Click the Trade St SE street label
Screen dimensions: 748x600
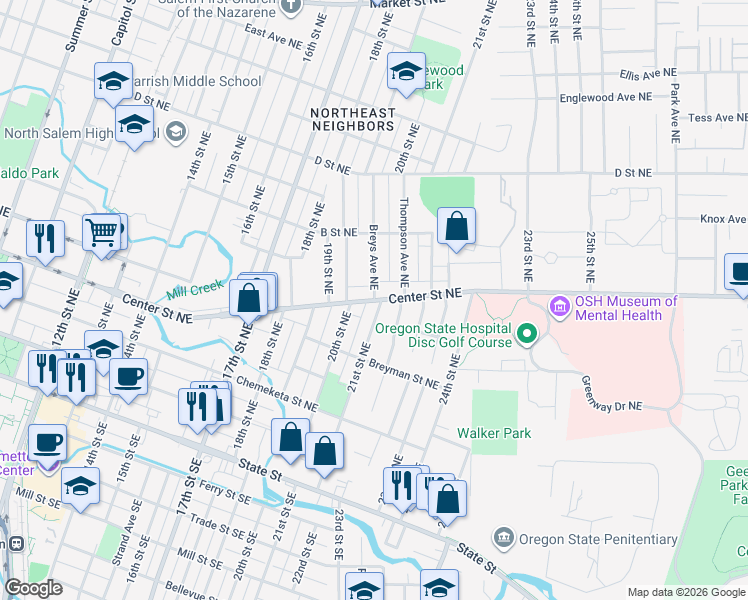coord(217,525)
